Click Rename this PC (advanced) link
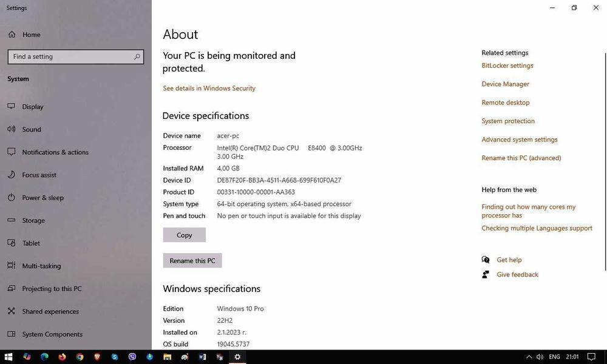607x364 pixels. coord(521,158)
